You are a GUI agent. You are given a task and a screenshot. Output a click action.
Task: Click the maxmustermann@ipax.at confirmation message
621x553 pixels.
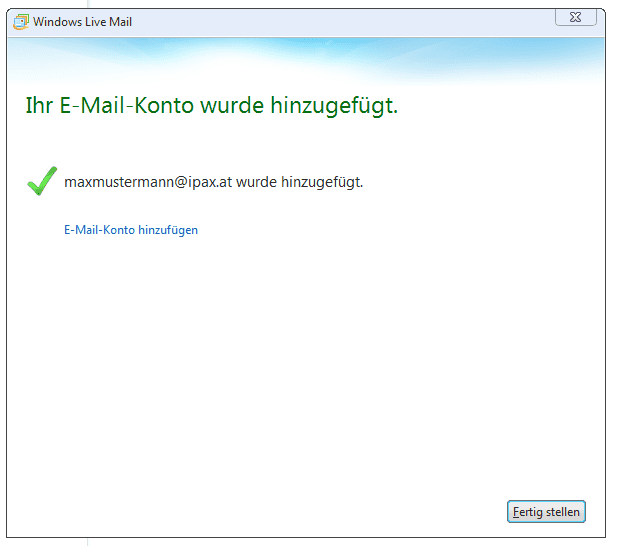coord(213,183)
